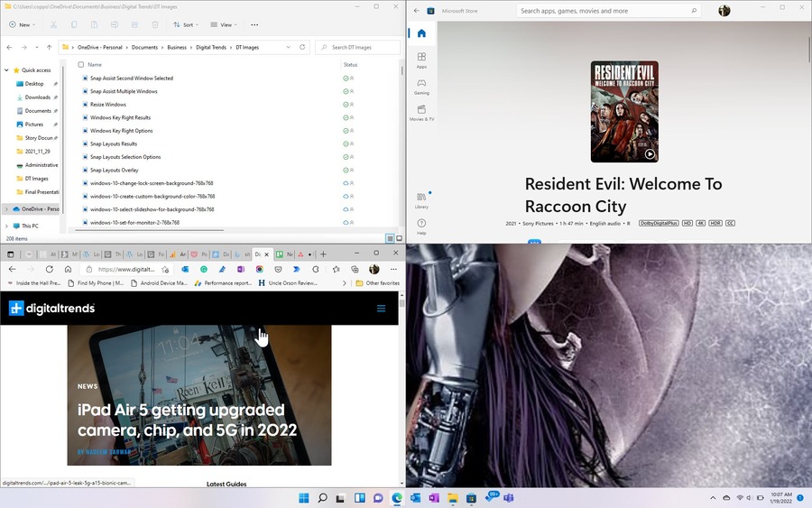Click the Home icon in Edge toolbar

coord(68,269)
